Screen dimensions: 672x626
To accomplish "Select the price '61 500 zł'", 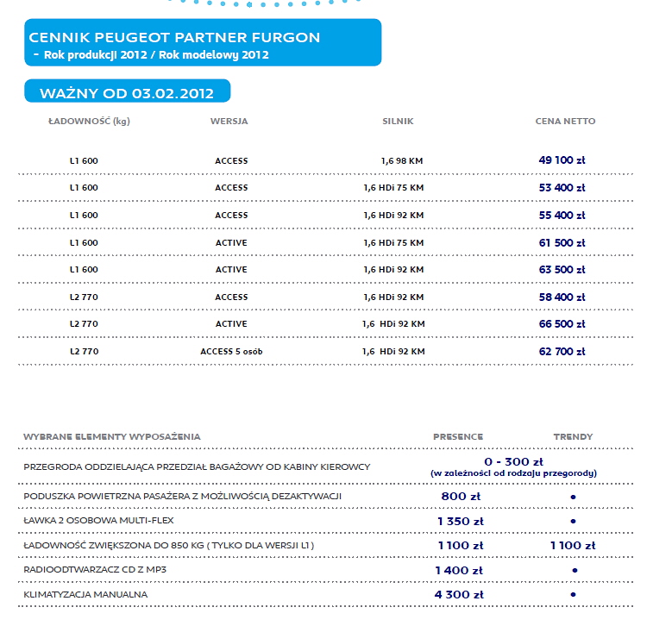I will [562, 243].
